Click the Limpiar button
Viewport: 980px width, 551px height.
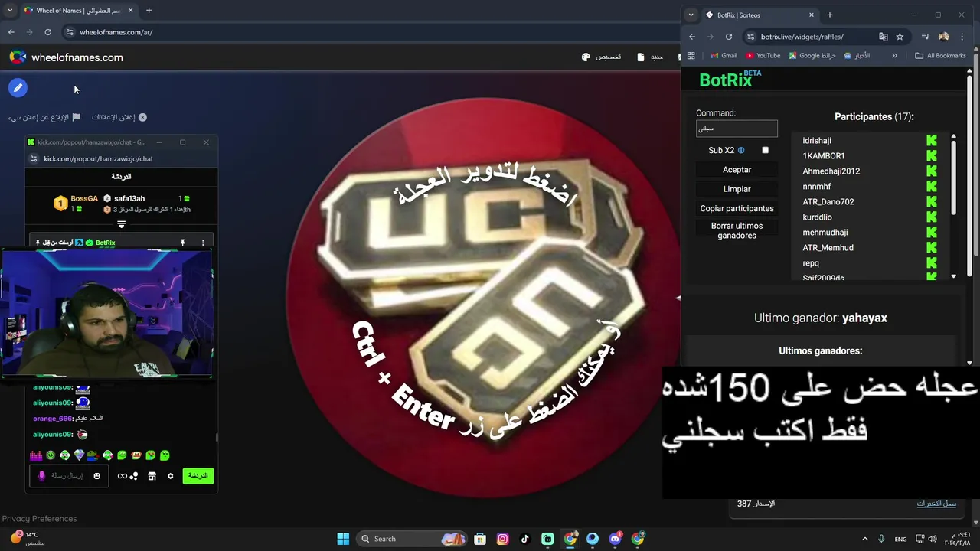click(x=737, y=189)
